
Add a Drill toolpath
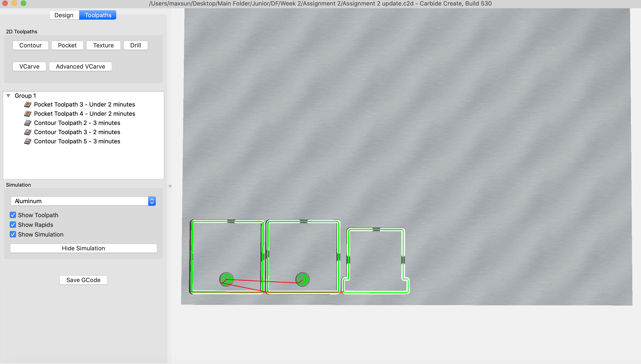pyautogui.click(x=136, y=45)
